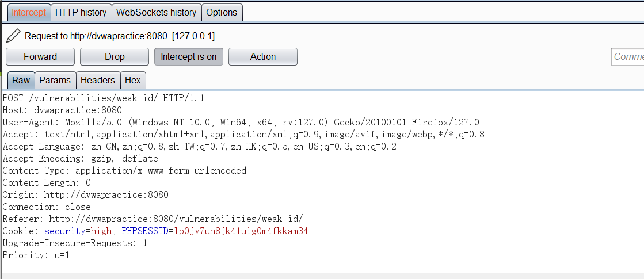Screen dimensions: 644x279
Task: Open the Action menu
Action: click(263, 56)
